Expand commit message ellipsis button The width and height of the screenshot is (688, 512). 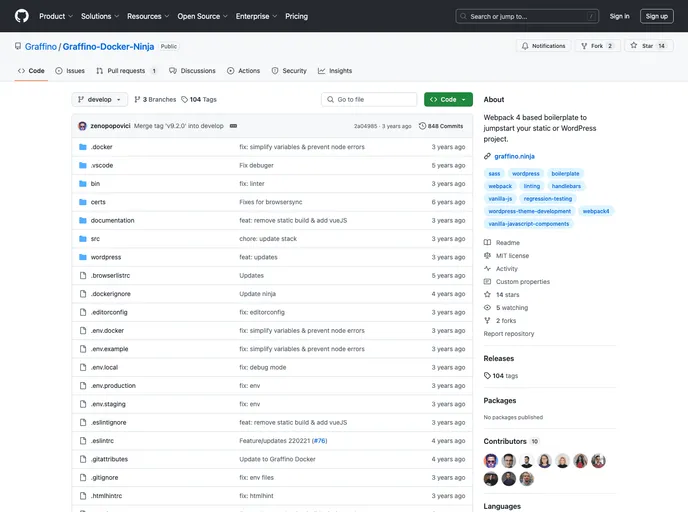point(233,126)
